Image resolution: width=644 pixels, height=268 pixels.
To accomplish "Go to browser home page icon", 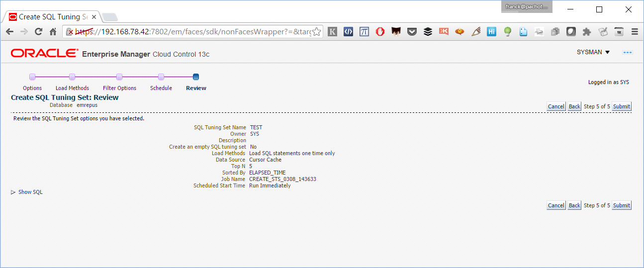I will 53,31.
